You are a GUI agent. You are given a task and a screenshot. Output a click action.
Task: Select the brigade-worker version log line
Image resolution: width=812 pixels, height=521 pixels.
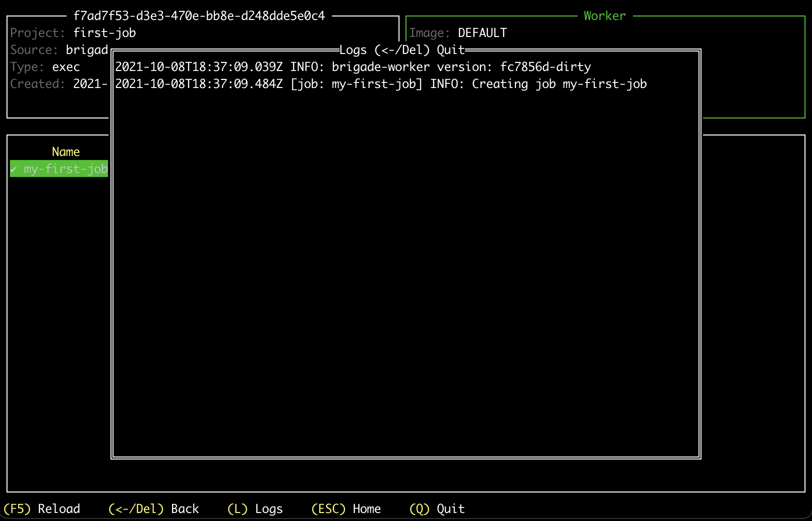click(353, 66)
